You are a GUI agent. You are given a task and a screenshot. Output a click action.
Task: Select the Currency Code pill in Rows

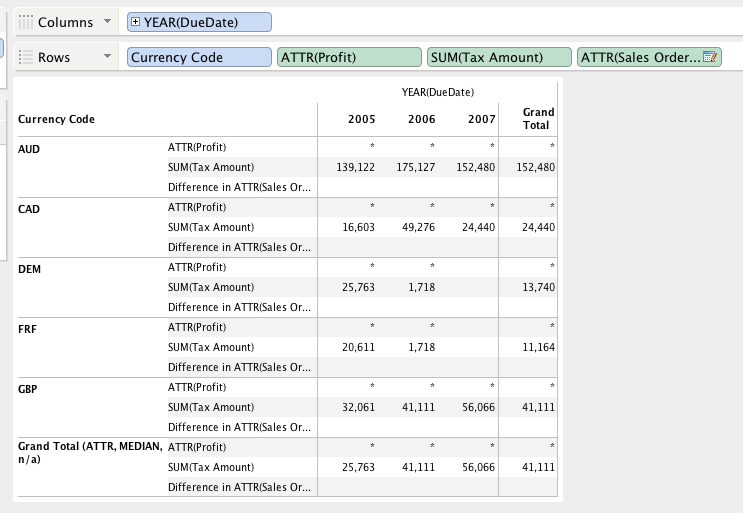(x=199, y=57)
